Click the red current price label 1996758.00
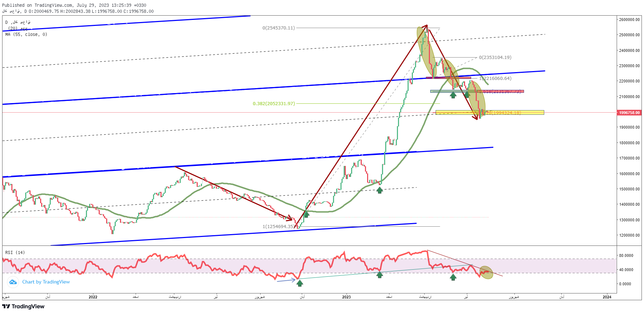The width and height of the screenshot is (644, 313). 629,113
